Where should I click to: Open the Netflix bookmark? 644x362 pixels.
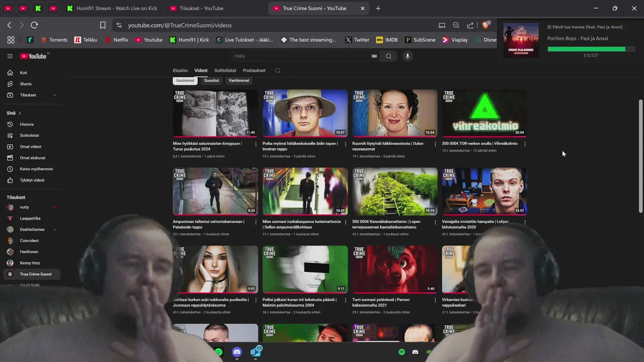117,40
